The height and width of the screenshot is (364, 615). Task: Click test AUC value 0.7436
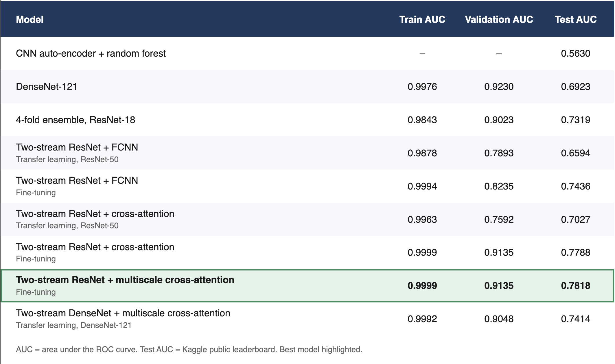coord(575,186)
